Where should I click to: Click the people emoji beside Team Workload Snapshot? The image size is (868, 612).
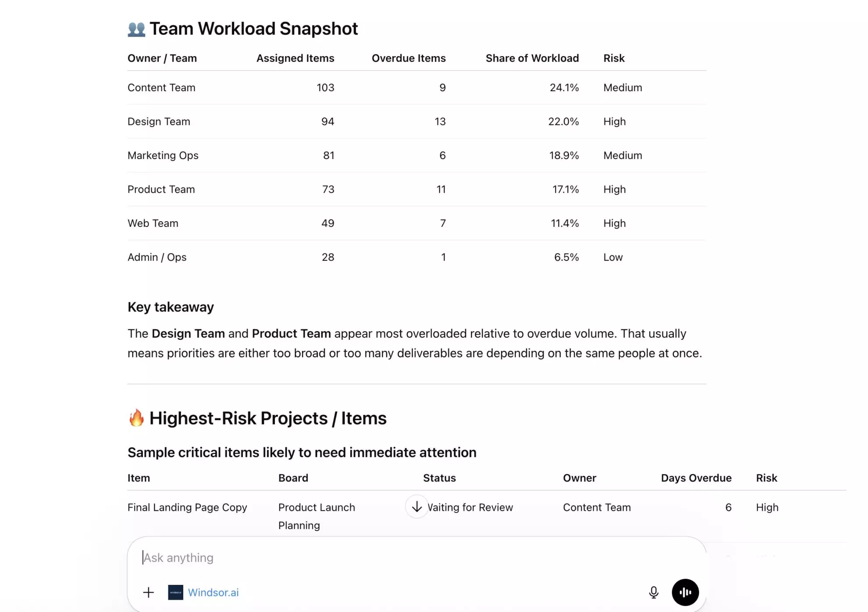click(136, 29)
